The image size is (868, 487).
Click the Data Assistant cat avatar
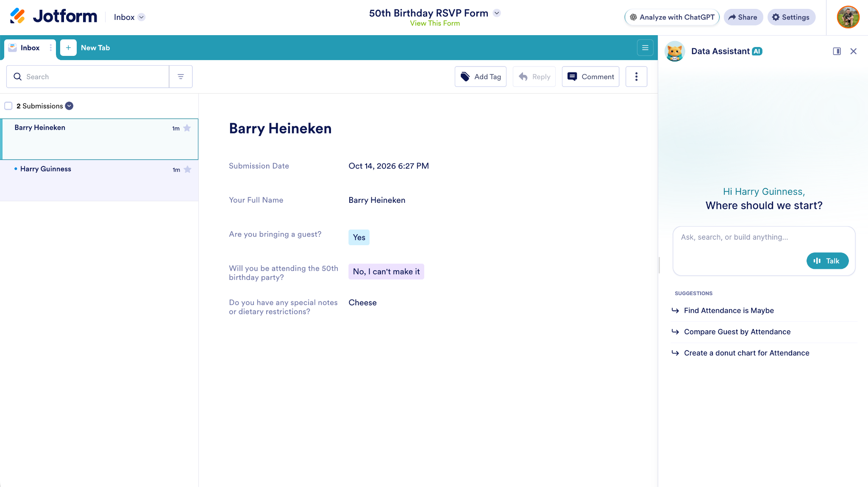pos(675,51)
